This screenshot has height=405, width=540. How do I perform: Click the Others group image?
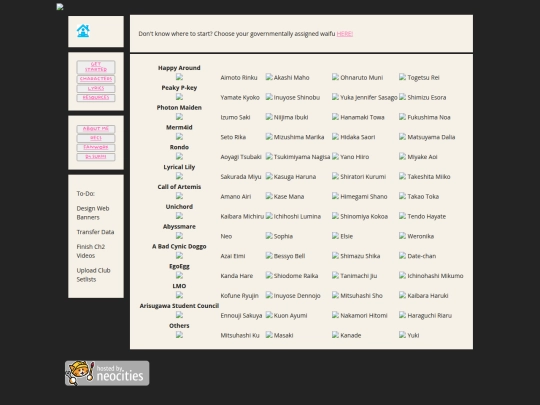coord(179,335)
